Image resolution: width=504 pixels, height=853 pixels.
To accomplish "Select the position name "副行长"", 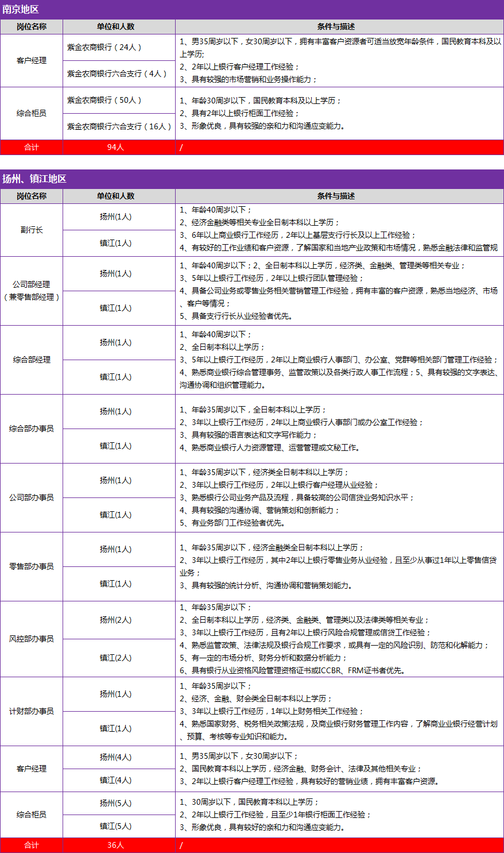I will click(x=32, y=230).
